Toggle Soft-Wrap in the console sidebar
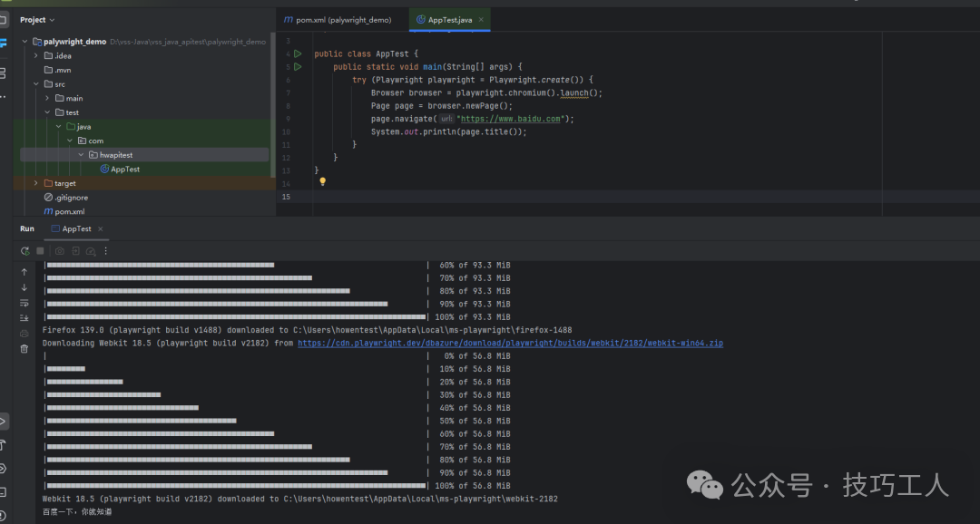Image resolution: width=980 pixels, height=524 pixels. (x=24, y=303)
